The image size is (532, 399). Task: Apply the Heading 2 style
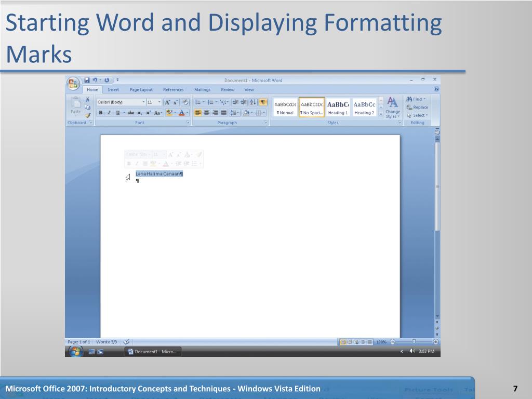tap(364, 108)
